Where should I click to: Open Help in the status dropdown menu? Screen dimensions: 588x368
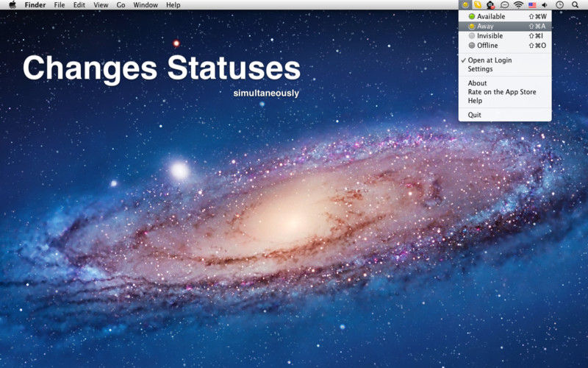tap(505, 101)
